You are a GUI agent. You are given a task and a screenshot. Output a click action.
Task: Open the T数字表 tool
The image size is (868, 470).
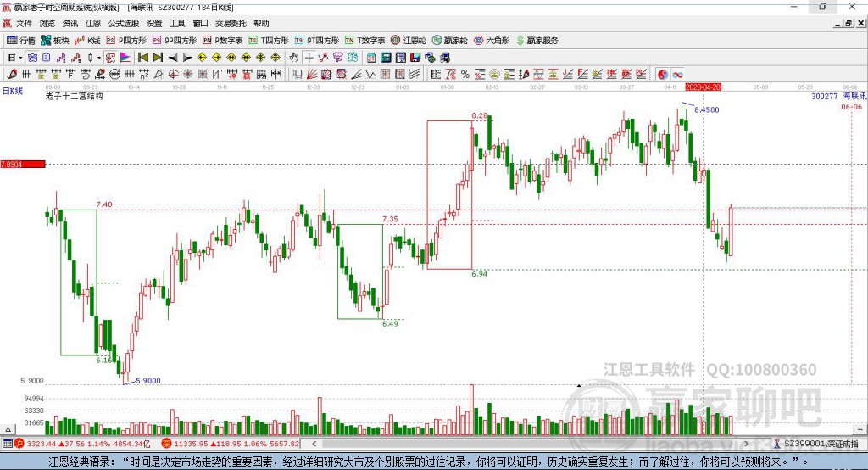[x=364, y=41]
